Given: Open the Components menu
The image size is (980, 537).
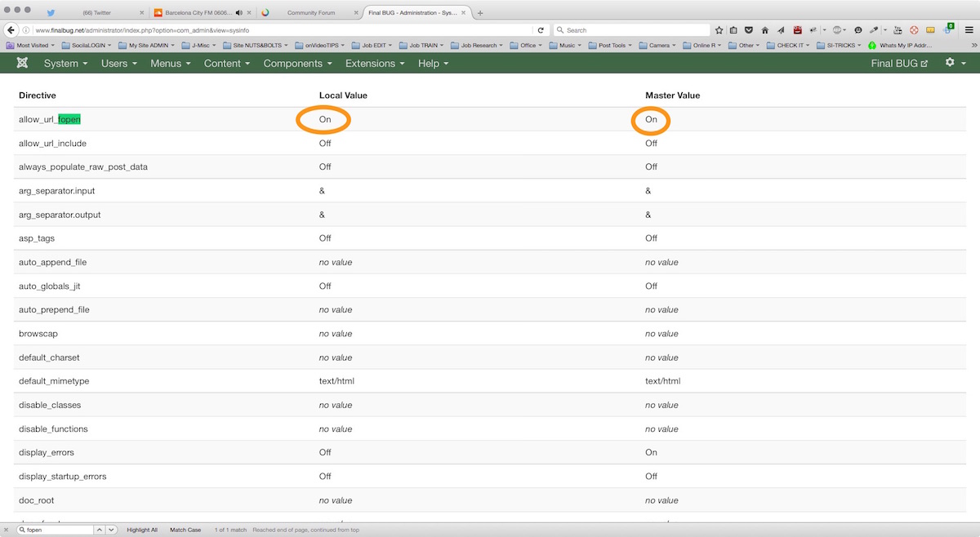Looking at the screenshot, I should pos(297,64).
